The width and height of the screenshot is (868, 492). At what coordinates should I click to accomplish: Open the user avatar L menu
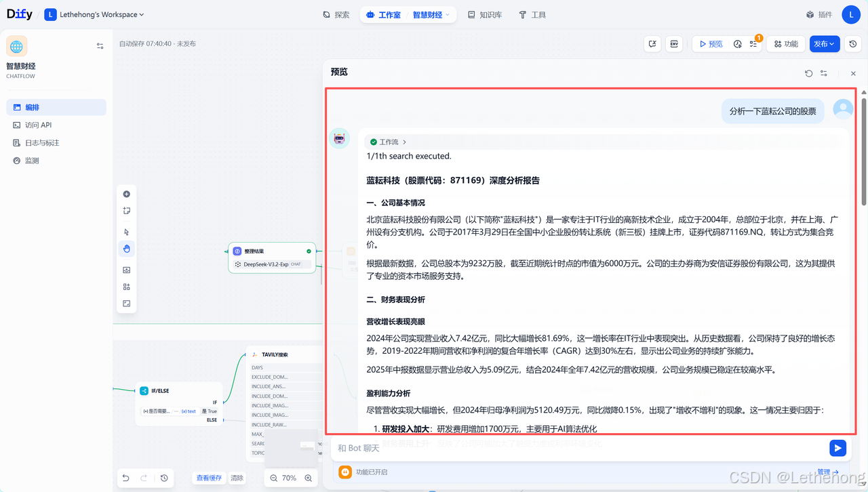[851, 14]
